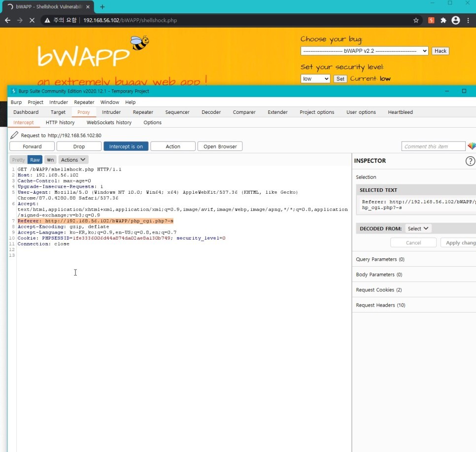Screen dimensions: 476x452
Task: Click the bWAPP bee logo
Action: point(139,42)
